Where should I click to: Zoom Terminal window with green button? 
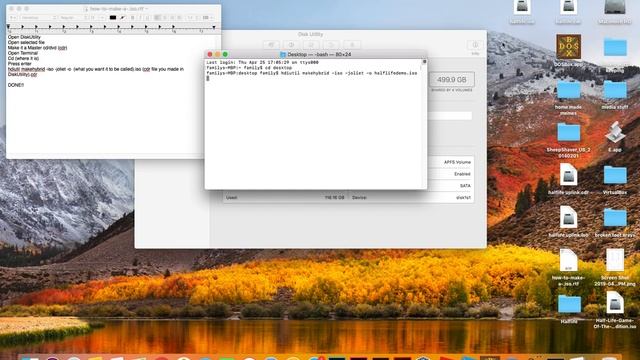[x=225, y=54]
